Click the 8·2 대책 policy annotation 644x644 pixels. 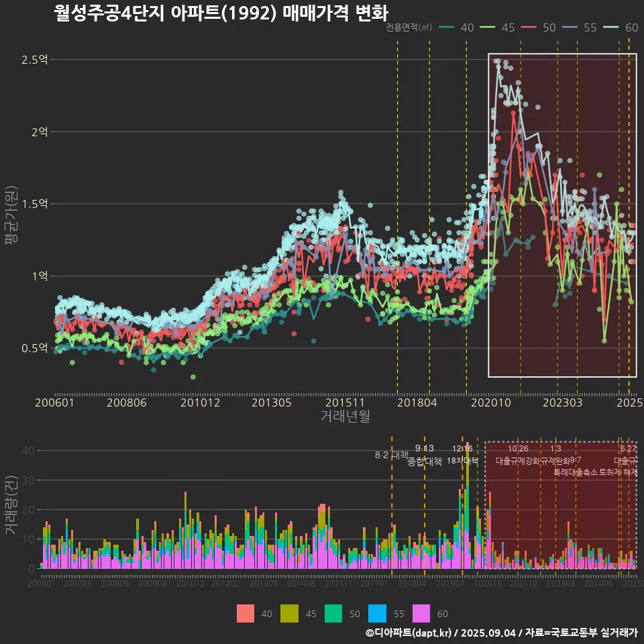[x=391, y=455]
